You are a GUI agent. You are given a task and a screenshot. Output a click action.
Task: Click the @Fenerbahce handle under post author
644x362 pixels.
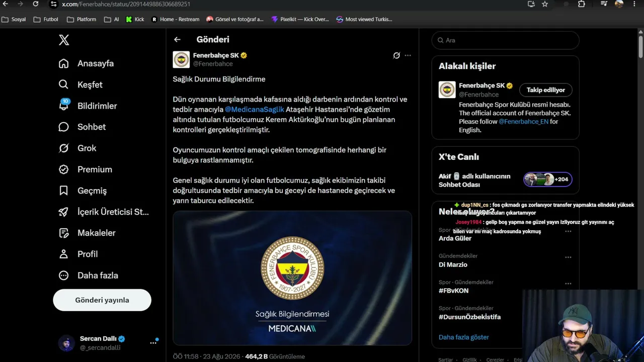213,64
